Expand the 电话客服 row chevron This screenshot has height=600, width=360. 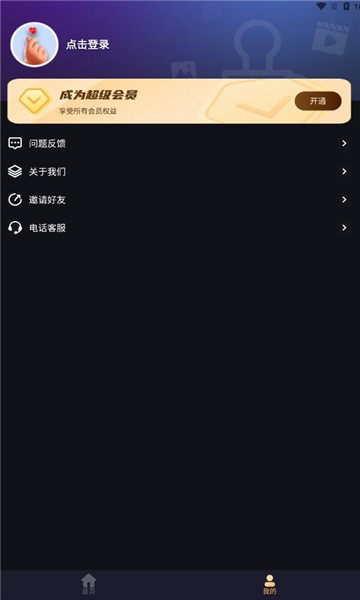[344, 228]
